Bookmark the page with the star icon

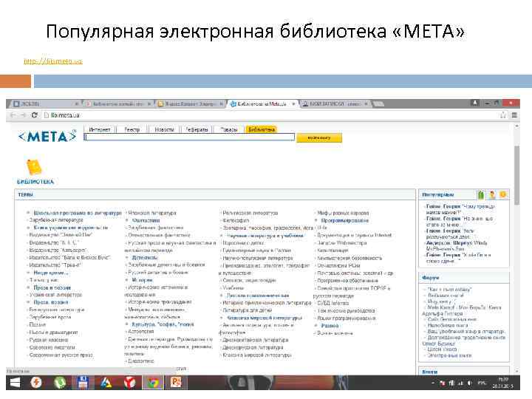pos(503,115)
